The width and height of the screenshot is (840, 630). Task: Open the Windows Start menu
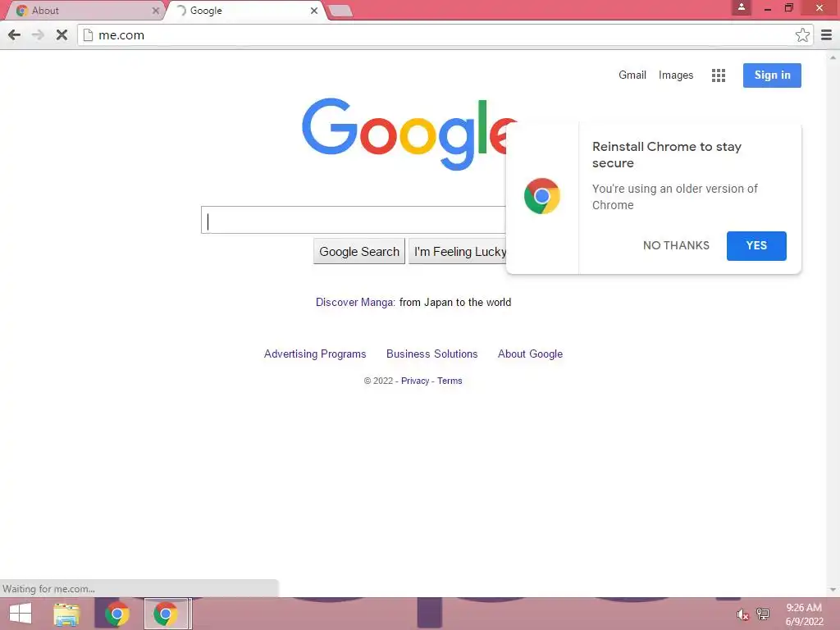21,614
